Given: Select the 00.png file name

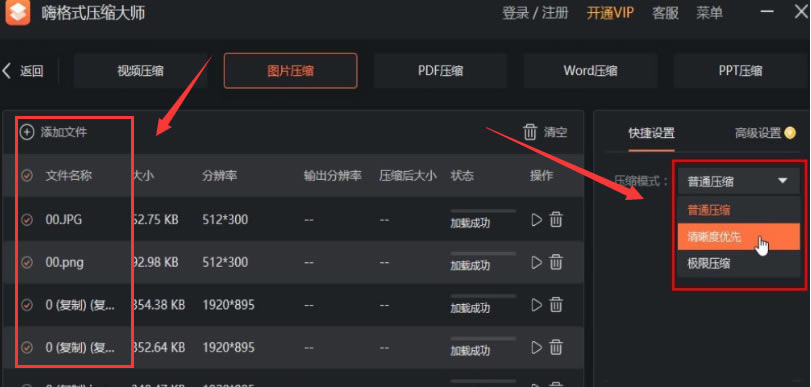Looking at the screenshot, I should [x=65, y=263].
